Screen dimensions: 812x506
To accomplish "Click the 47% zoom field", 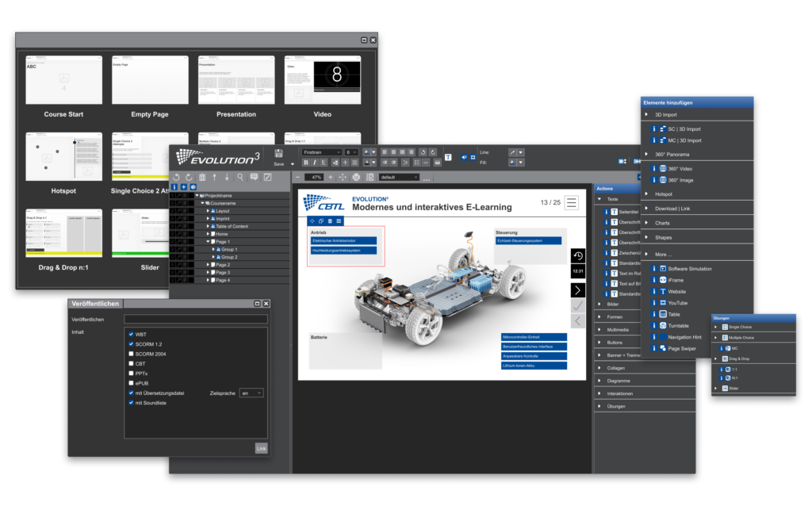I will 314,177.
